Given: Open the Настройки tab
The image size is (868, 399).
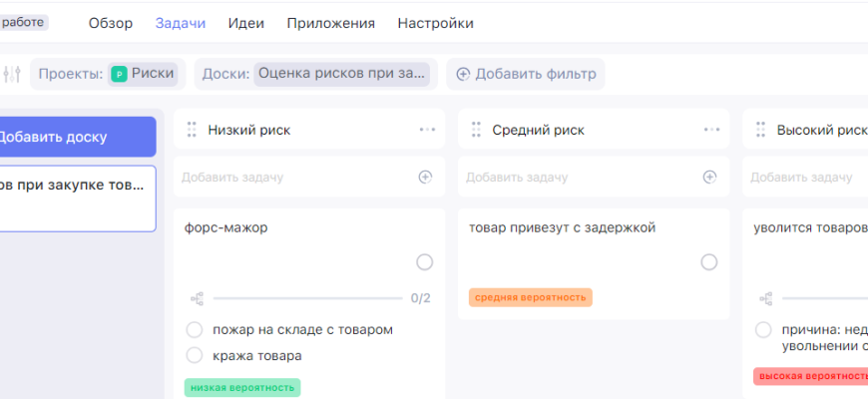Looking at the screenshot, I should pos(435,23).
